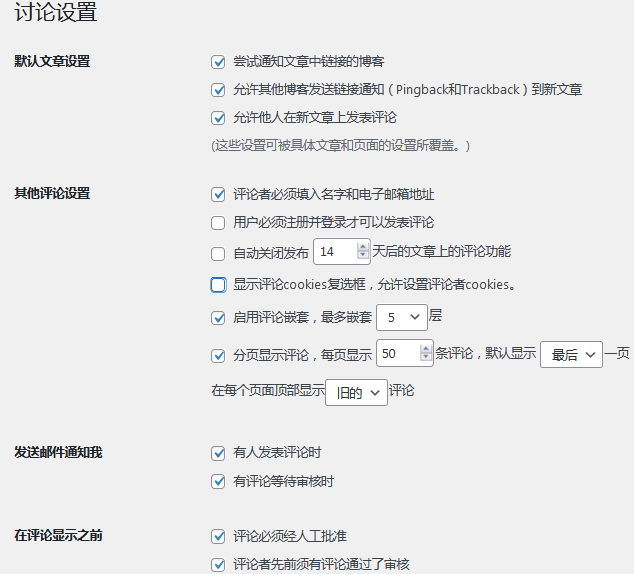Click the 有评论等待审核时 label

click(283, 481)
